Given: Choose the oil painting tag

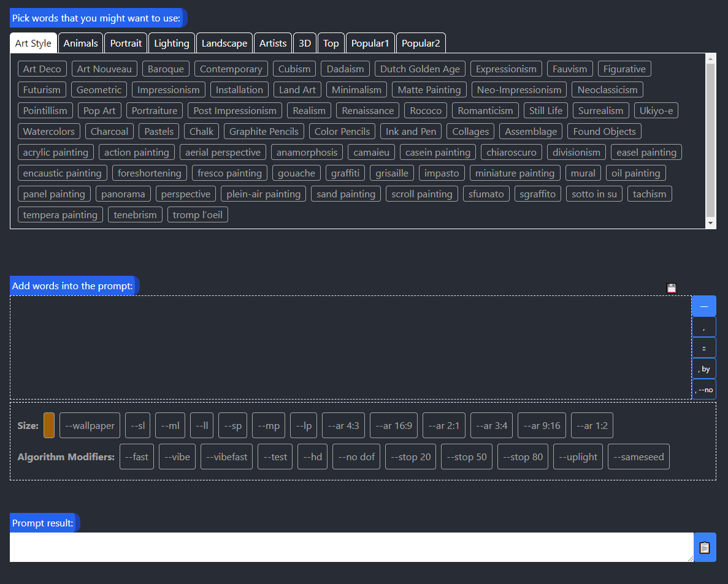Looking at the screenshot, I should 635,173.
